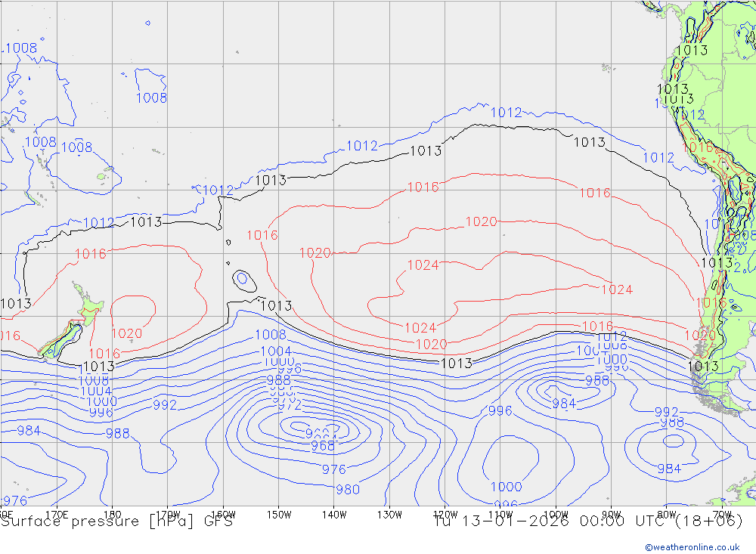Click the 110W longitude axis label
Viewport: 756px width, 554px height.
pyautogui.click(x=500, y=515)
